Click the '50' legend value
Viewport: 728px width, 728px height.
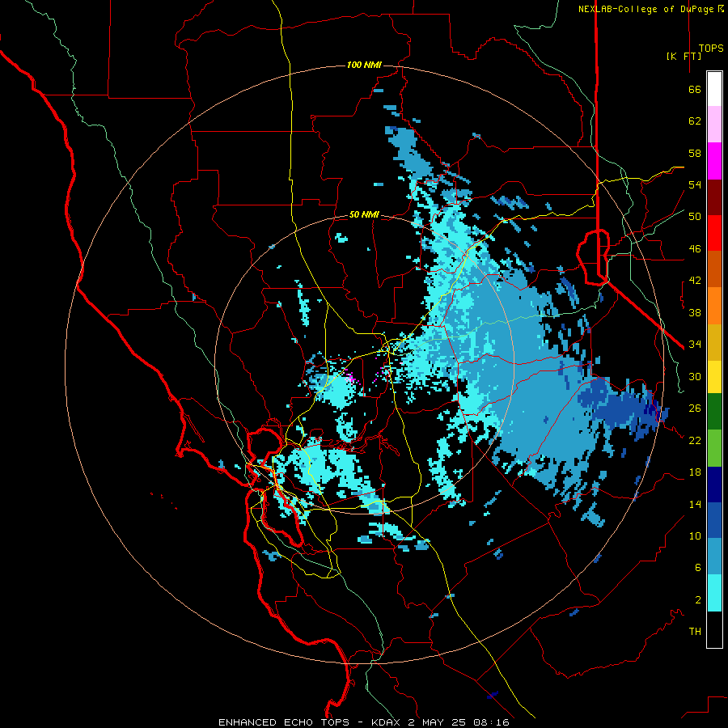[x=695, y=216]
